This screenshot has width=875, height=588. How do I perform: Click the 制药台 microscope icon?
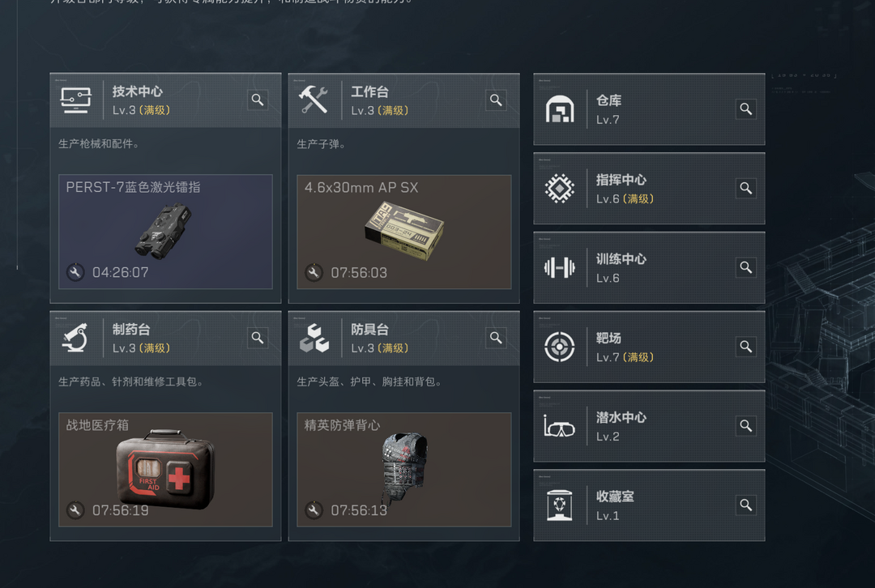[x=76, y=338]
